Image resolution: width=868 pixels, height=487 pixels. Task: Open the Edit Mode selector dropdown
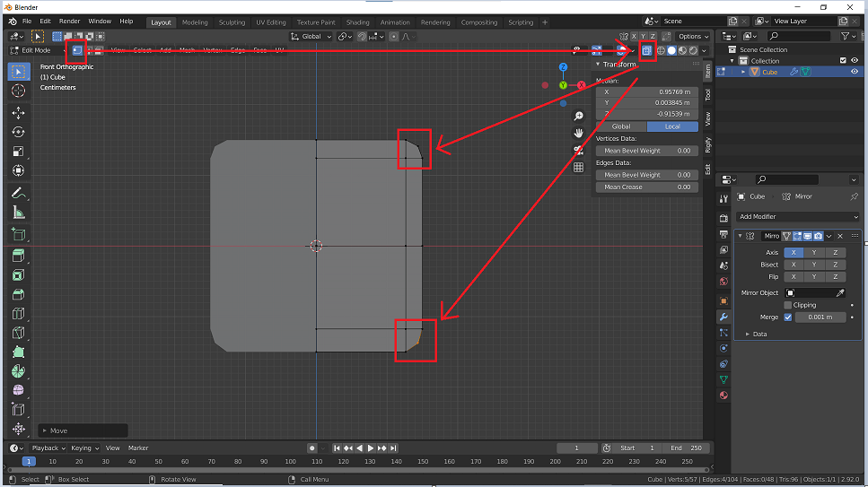point(37,50)
